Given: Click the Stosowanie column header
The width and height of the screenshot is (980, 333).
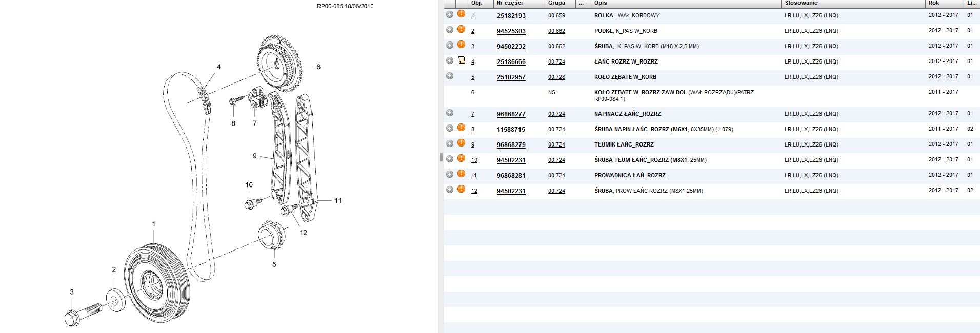Looking at the screenshot, I should click(x=801, y=3).
